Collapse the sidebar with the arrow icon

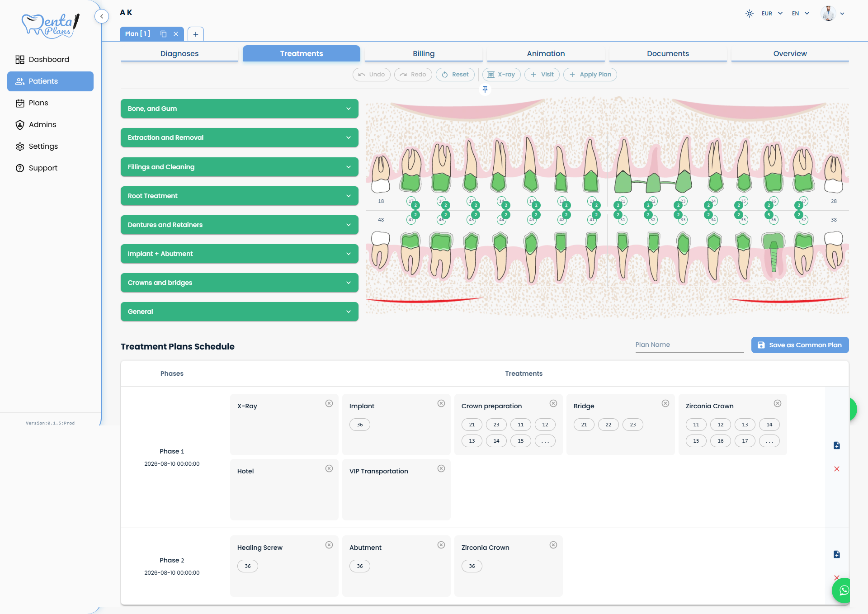(102, 16)
